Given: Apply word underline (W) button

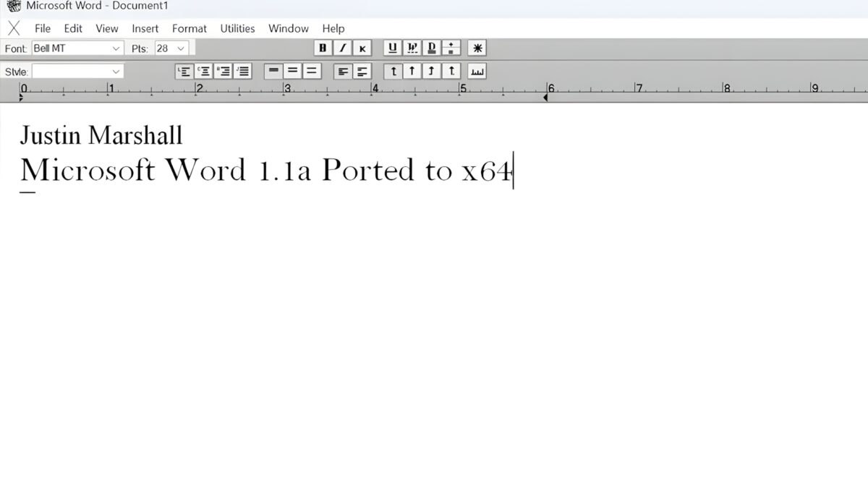Looking at the screenshot, I should click(412, 48).
